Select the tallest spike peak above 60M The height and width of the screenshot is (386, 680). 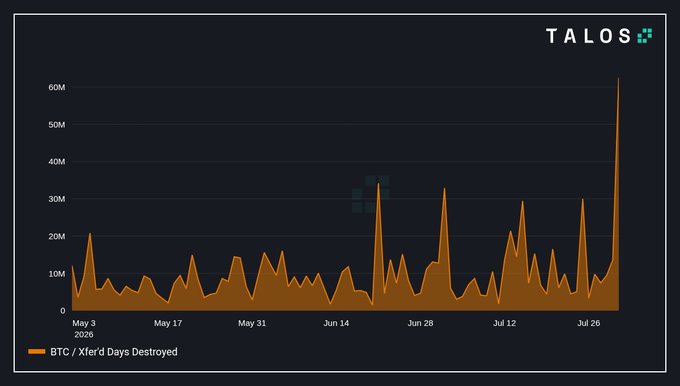click(618, 79)
